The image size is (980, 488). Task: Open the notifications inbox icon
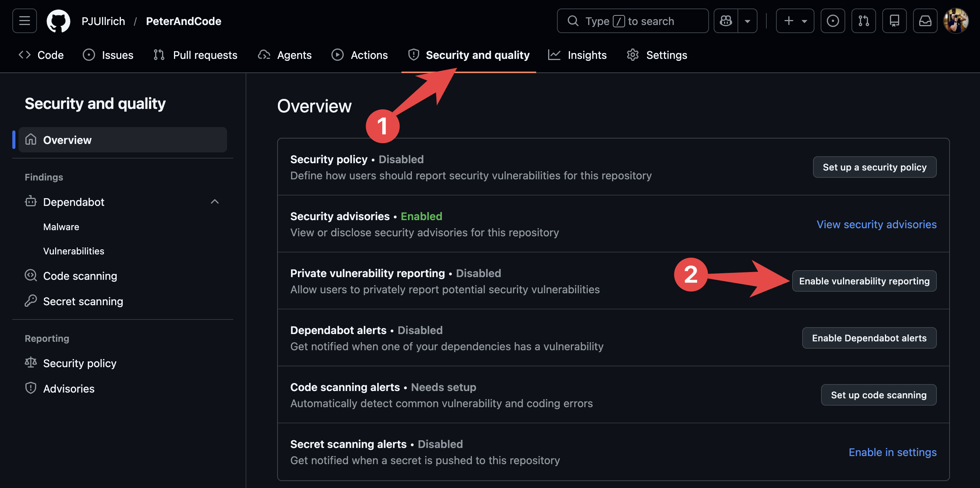click(925, 21)
